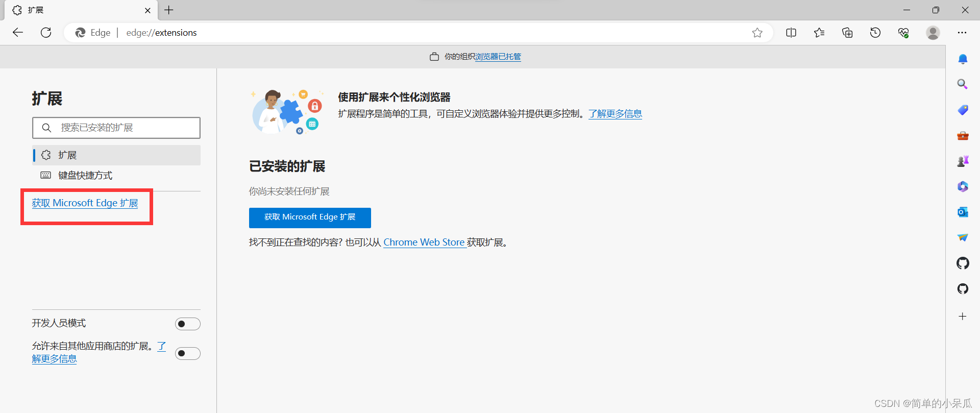Open sidebar Search

963,84
